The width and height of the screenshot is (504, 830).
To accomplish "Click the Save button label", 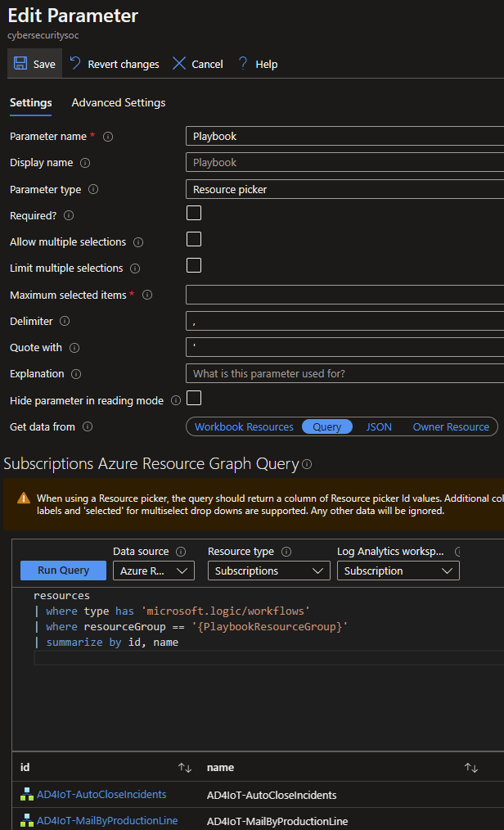I will click(44, 64).
